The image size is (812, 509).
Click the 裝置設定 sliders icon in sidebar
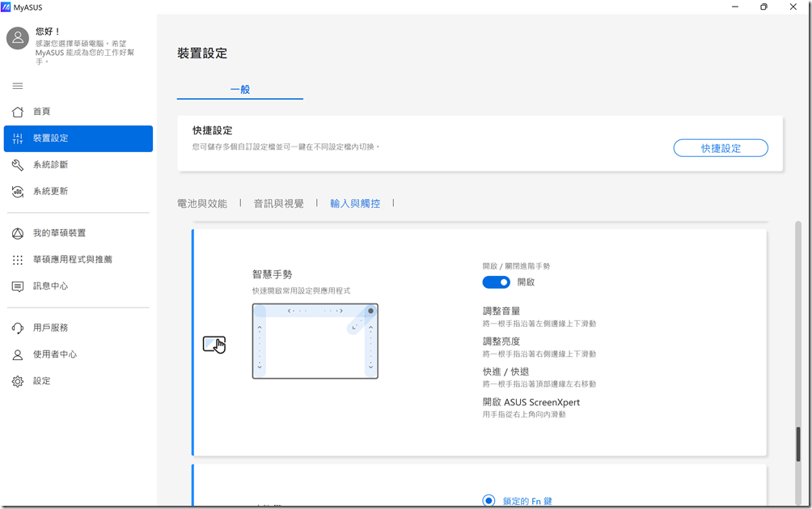click(x=18, y=138)
